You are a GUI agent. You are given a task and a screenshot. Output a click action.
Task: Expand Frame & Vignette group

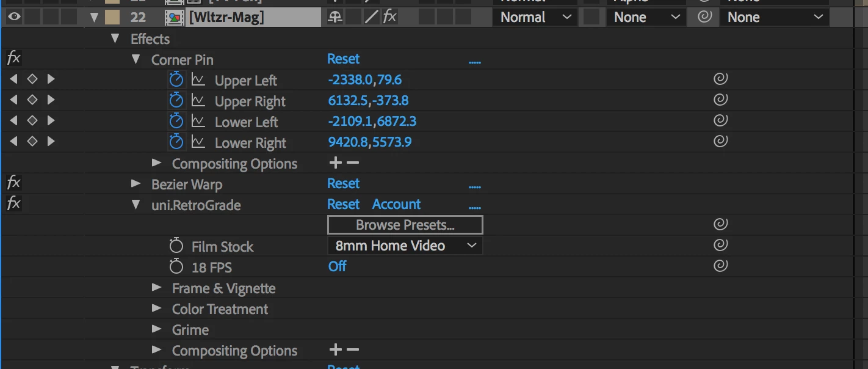[157, 287]
